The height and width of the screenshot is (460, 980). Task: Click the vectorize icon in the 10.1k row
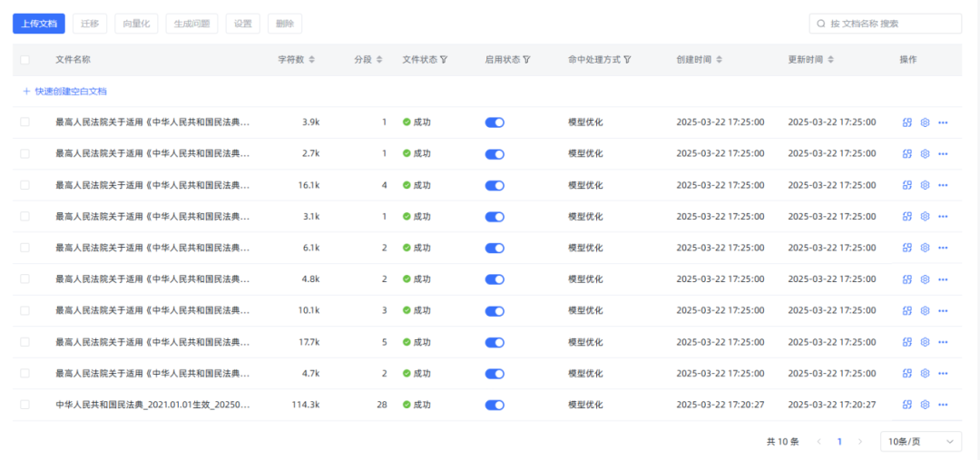click(907, 310)
